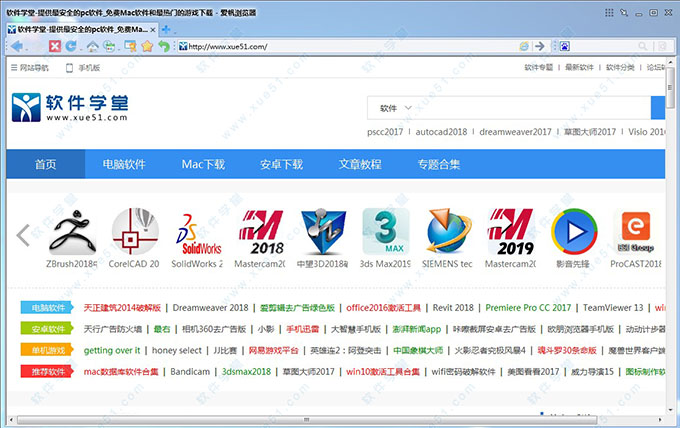Click the http://www.xue51.com/ address bar
680x428 pixels.
tap(347, 46)
